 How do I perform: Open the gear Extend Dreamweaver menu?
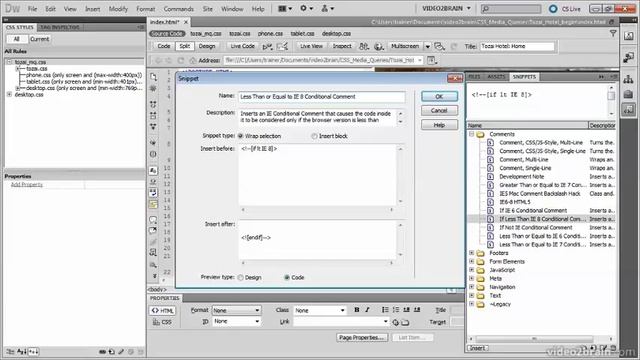(x=306, y=8)
